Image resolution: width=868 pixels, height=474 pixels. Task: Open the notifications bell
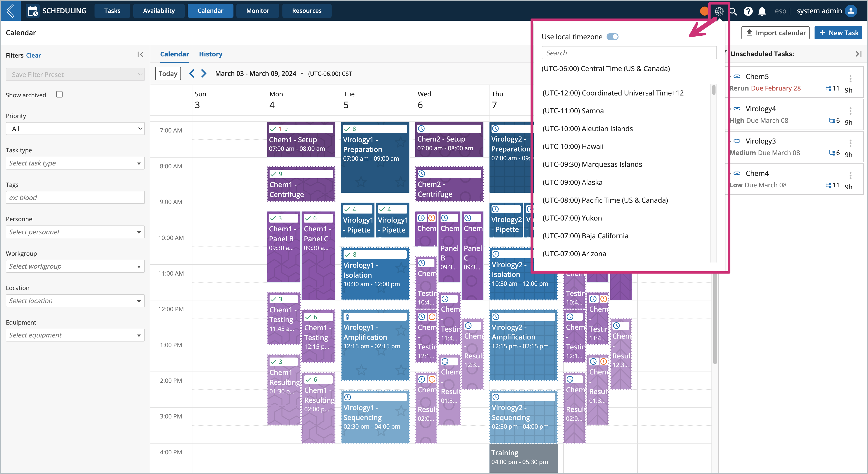point(762,11)
